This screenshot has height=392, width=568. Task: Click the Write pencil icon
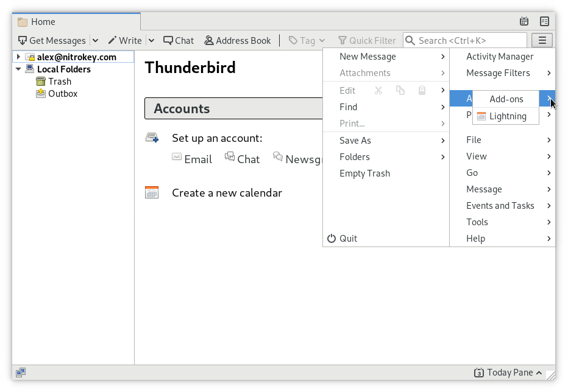pyautogui.click(x=112, y=40)
